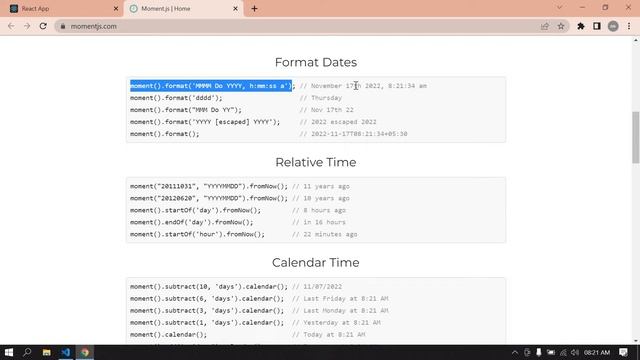
Task: Click the subtract(10, 'days') calendar line
Action: 209,287
